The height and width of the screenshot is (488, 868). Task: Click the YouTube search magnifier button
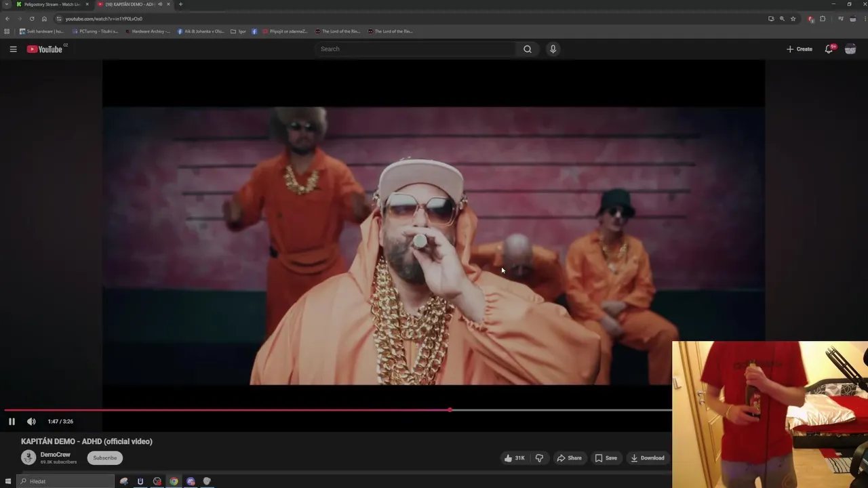(527, 49)
